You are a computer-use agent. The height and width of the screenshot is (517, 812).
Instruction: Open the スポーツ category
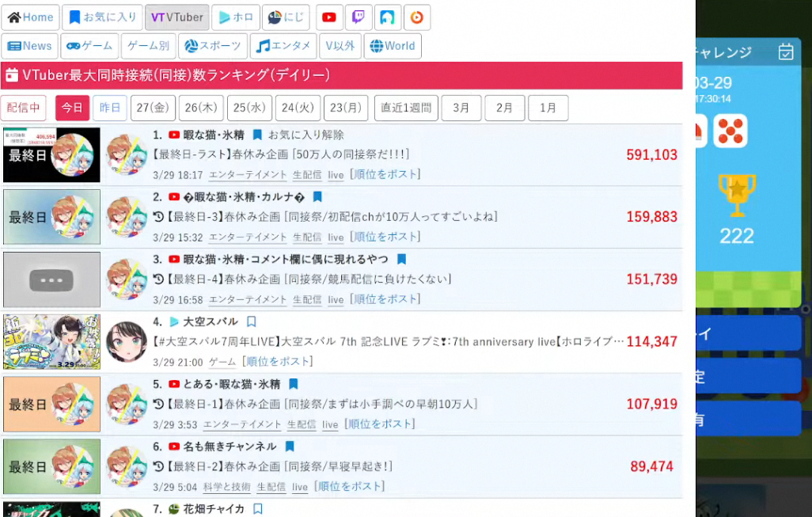coord(213,46)
